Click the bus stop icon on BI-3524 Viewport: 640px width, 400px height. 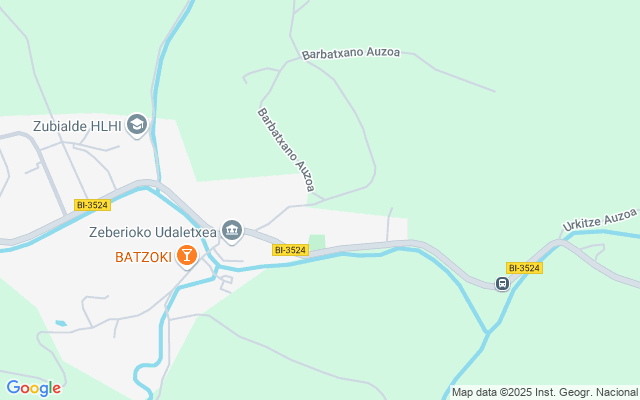pyautogui.click(x=502, y=283)
